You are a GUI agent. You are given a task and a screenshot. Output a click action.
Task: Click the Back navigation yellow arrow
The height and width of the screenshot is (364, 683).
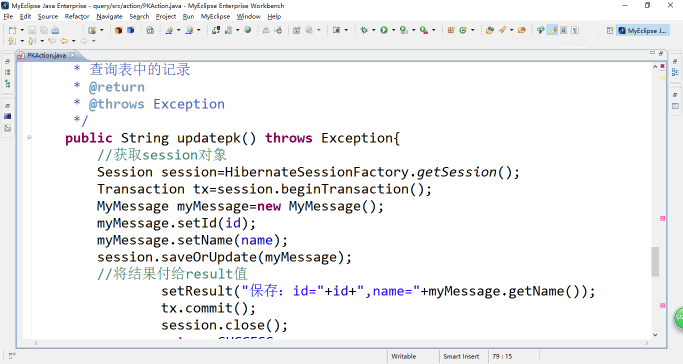[64, 41]
